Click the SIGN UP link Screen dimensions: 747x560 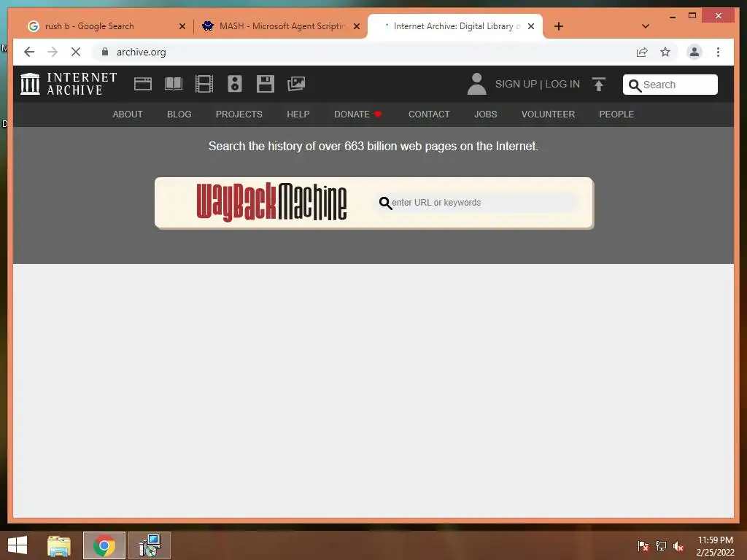coord(516,85)
